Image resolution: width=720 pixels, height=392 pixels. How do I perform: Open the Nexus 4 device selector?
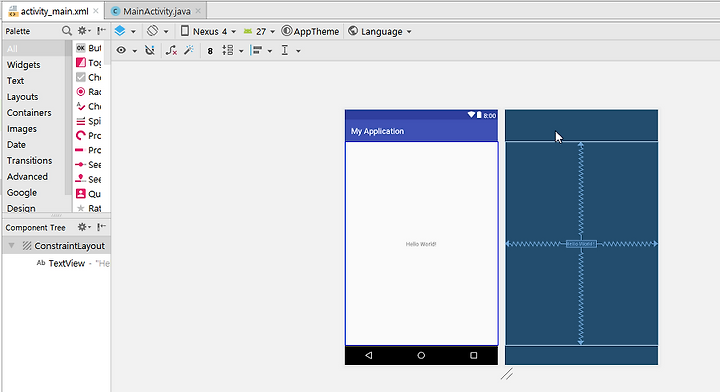pyautogui.click(x=208, y=31)
